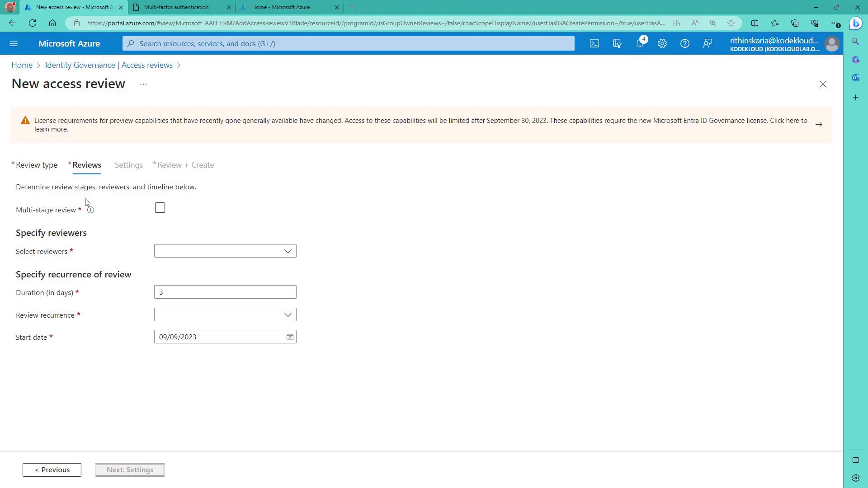Open the notifications bell
Screen dimensions: 868x488
pos(639,43)
